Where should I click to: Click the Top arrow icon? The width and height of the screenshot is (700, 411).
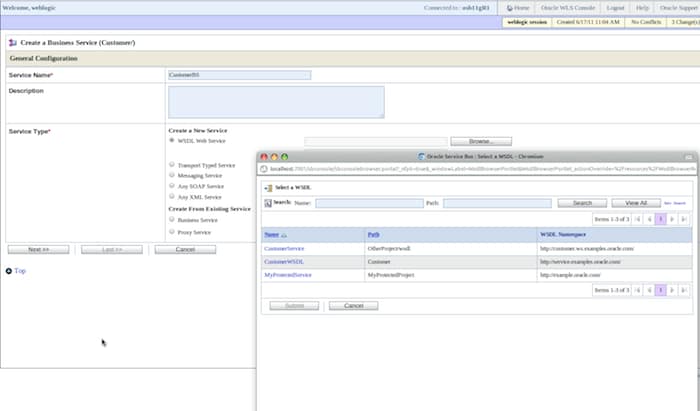pyautogui.click(x=8, y=271)
